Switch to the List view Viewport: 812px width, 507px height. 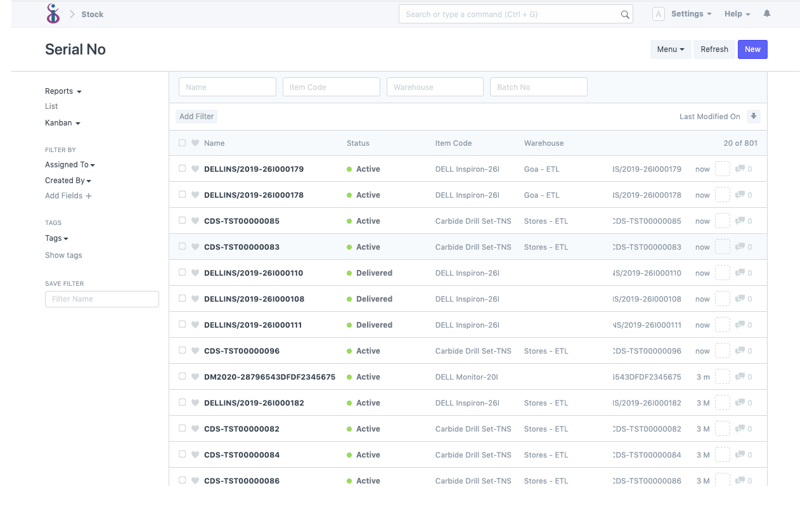click(x=51, y=106)
